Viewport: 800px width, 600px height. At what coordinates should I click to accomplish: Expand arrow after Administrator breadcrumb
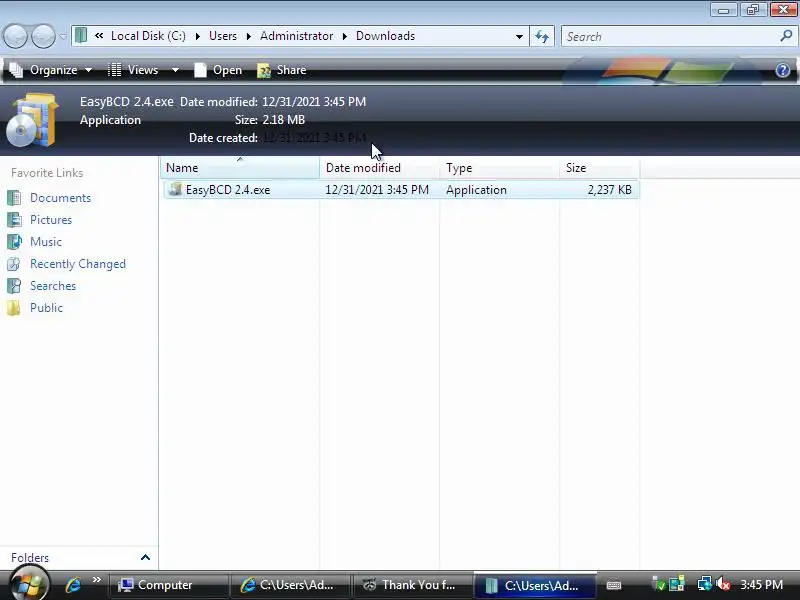(x=345, y=36)
